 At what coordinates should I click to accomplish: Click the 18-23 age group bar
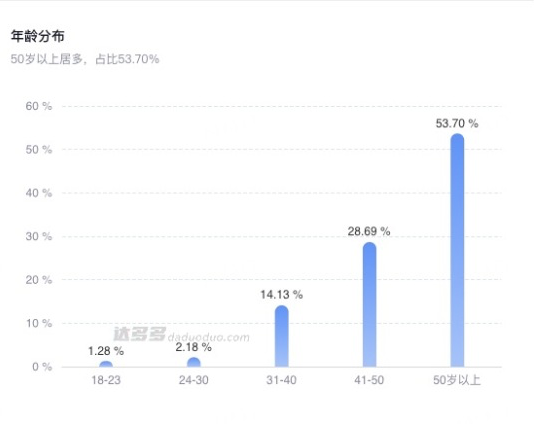tap(106, 364)
